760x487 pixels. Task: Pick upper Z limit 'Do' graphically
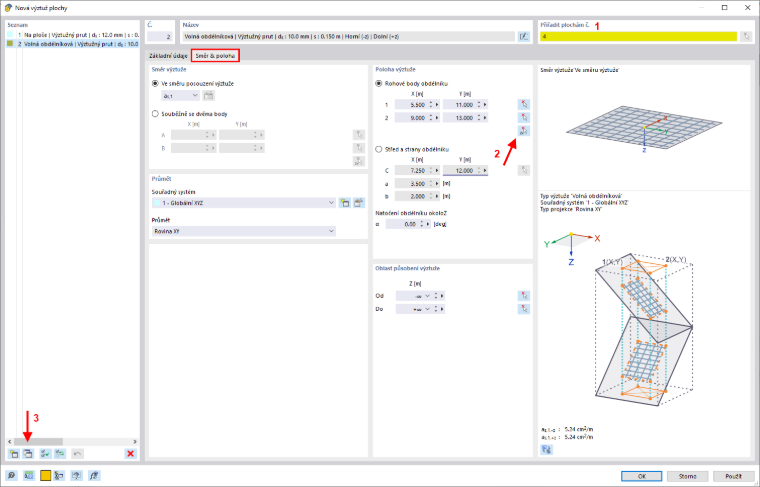point(523,309)
